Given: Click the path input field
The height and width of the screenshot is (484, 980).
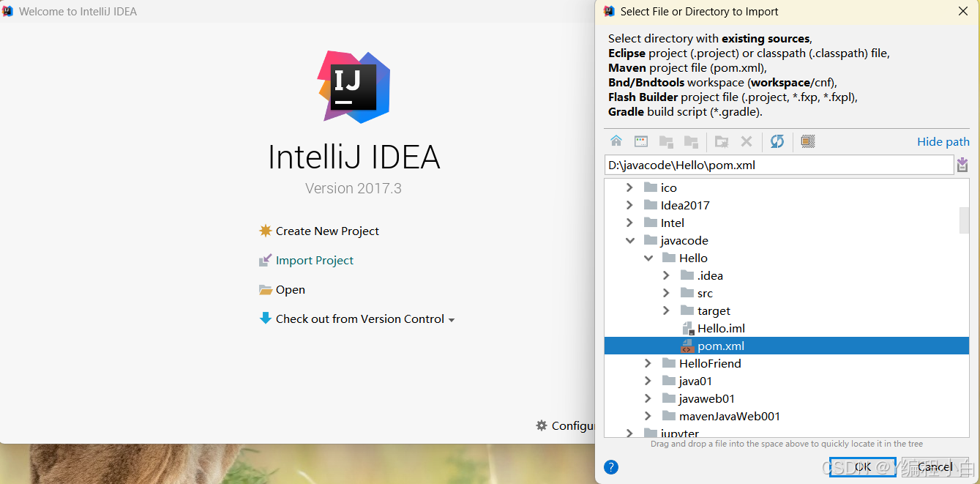Looking at the screenshot, I should click(x=779, y=165).
